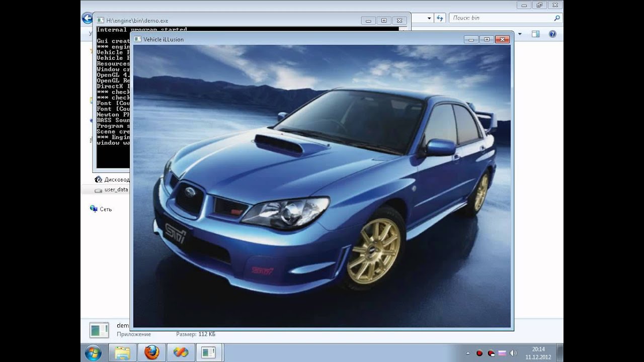This screenshot has width=644, height=362.
Task: Click the demo app taskbar button
Action: pos(209,352)
